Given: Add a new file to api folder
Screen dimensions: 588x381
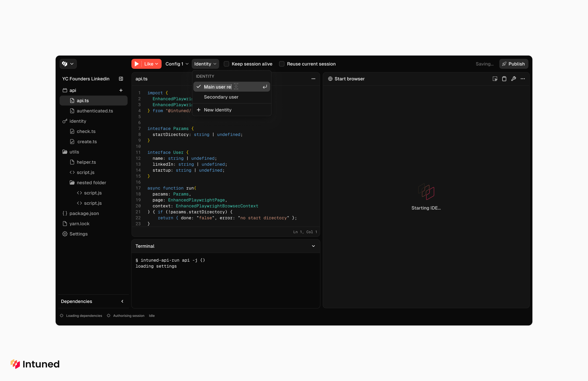Looking at the screenshot, I should (121, 90).
